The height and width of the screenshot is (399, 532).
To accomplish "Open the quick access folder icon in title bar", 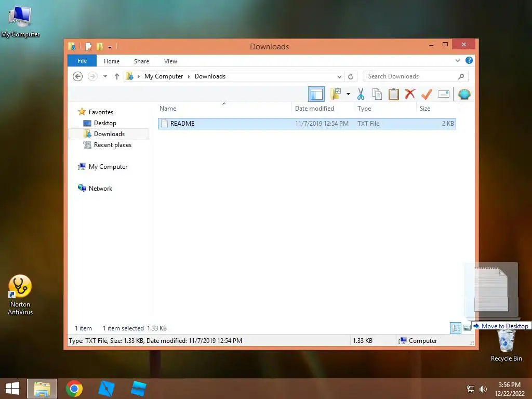I will click(72, 46).
